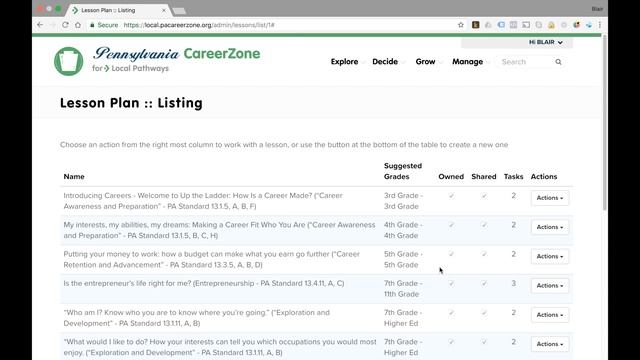The width and height of the screenshot is (640, 360).
Task: Click the Pennsylvania keystone logo
Action: 69,61
